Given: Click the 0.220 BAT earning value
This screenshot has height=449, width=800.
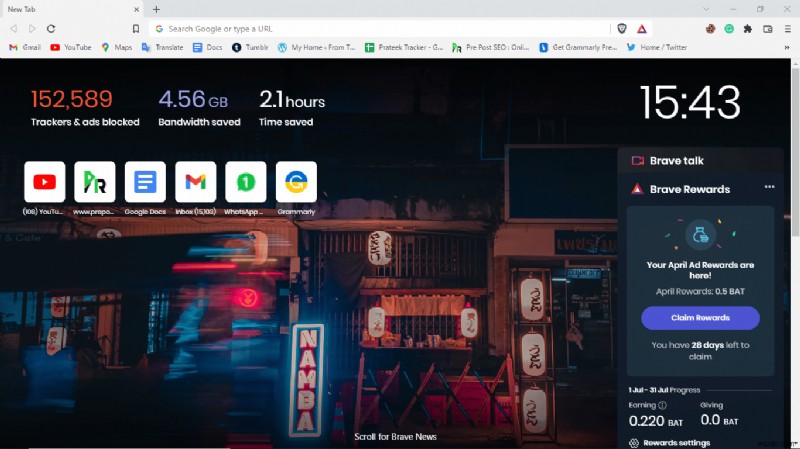Looking at the screenshot, I should click(656, 421).
